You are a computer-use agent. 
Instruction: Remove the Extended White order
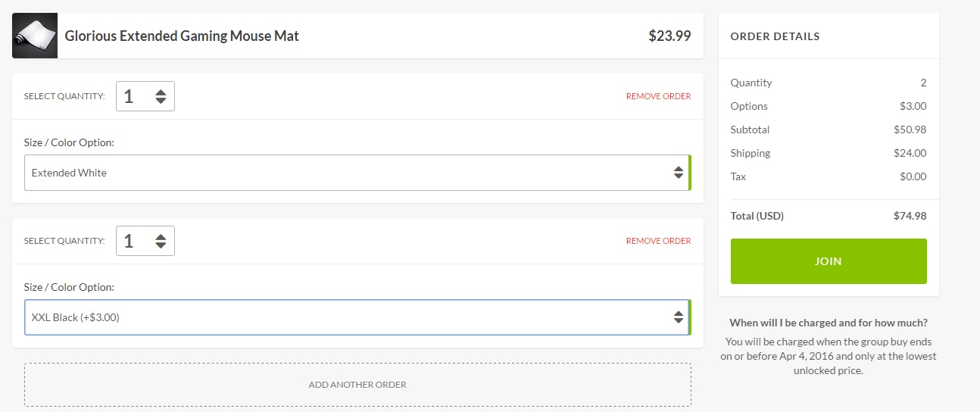pos(658,96)
